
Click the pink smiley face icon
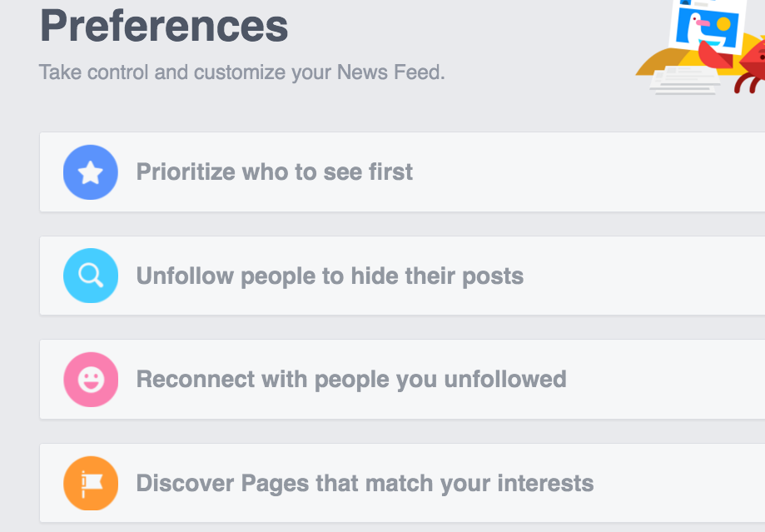(91, 380)
